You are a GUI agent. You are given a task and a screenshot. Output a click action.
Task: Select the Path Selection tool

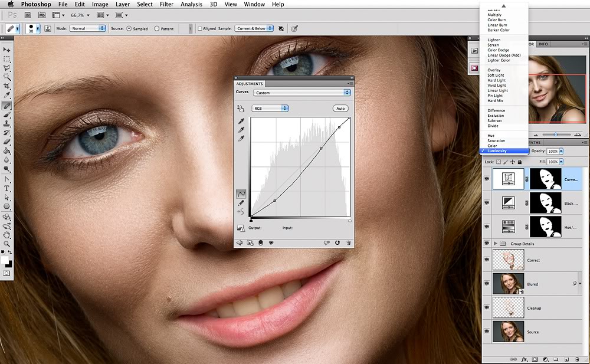tap(6, 197)
